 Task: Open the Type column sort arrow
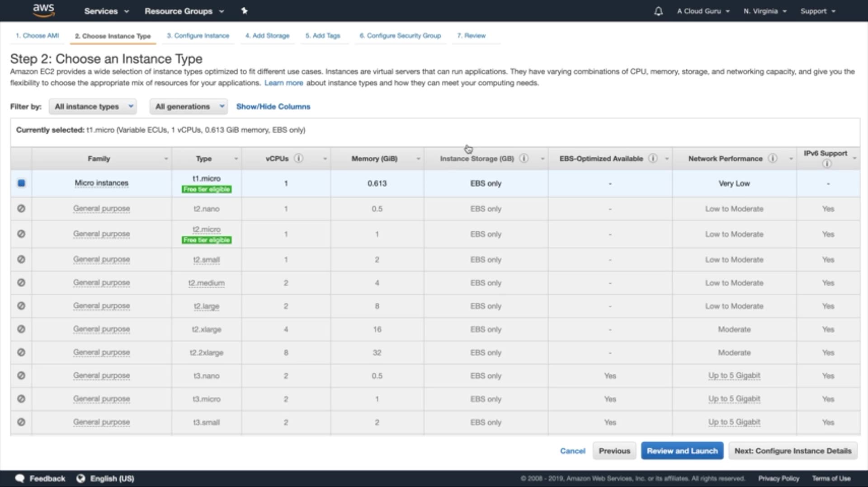click(236, 159)
